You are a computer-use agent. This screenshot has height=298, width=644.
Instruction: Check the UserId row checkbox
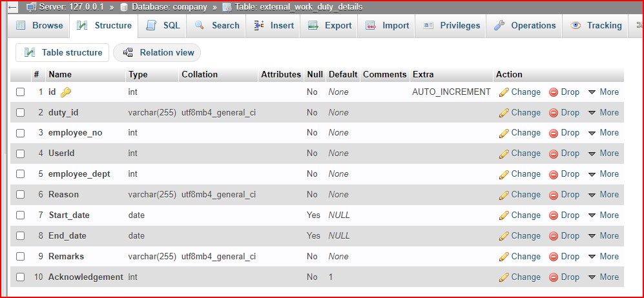[21, 154]
